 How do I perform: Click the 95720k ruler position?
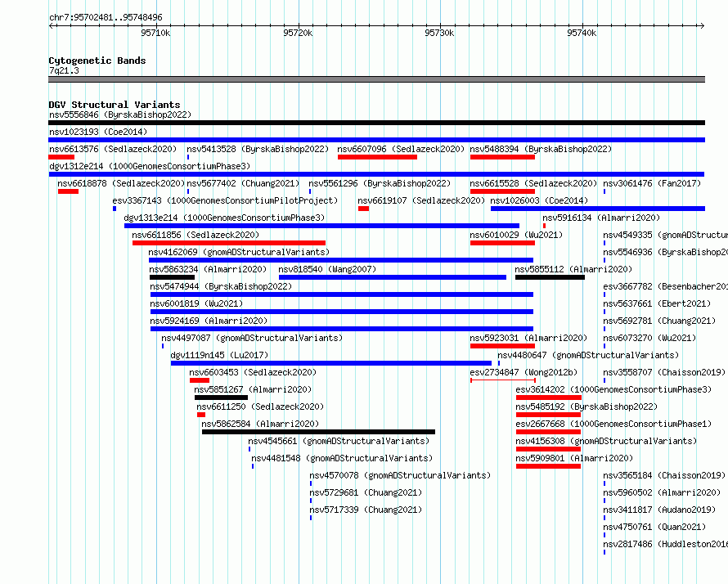point(298,33)
